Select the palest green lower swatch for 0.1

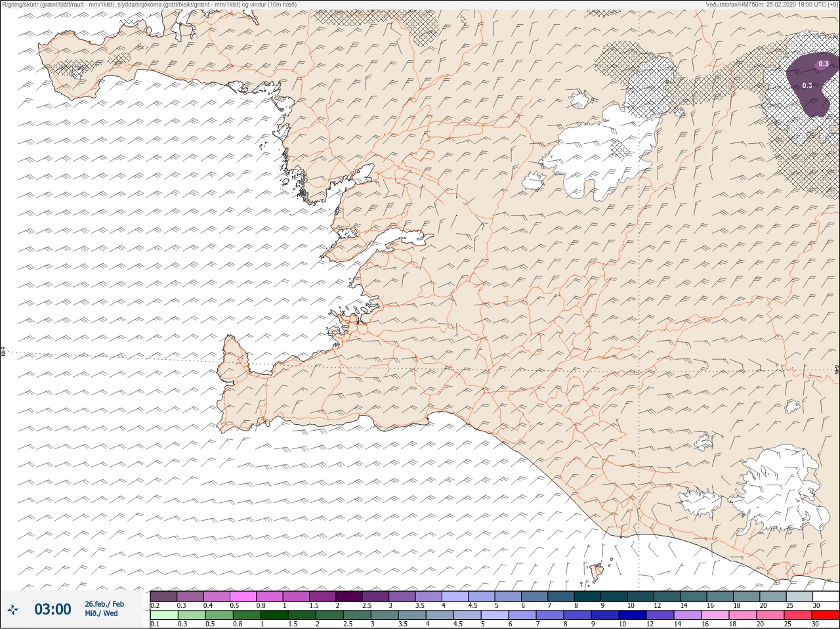point(163,615)
